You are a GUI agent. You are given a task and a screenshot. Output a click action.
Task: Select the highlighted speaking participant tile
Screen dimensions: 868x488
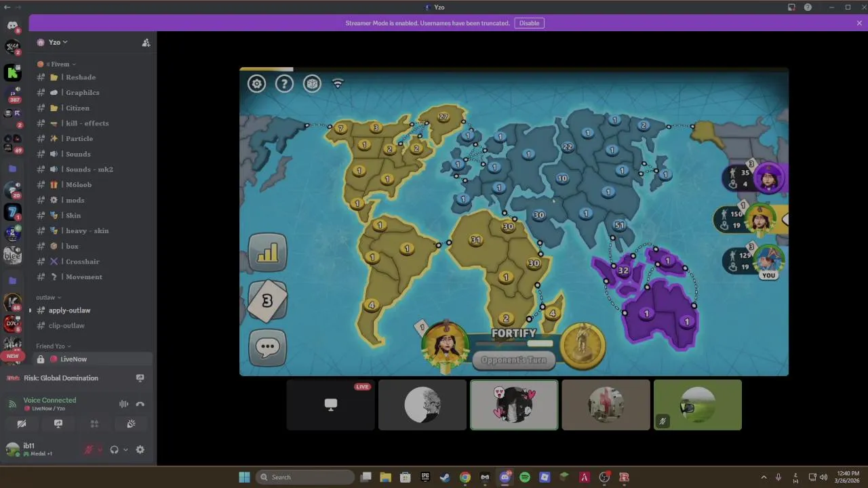[x=514, y=405]
